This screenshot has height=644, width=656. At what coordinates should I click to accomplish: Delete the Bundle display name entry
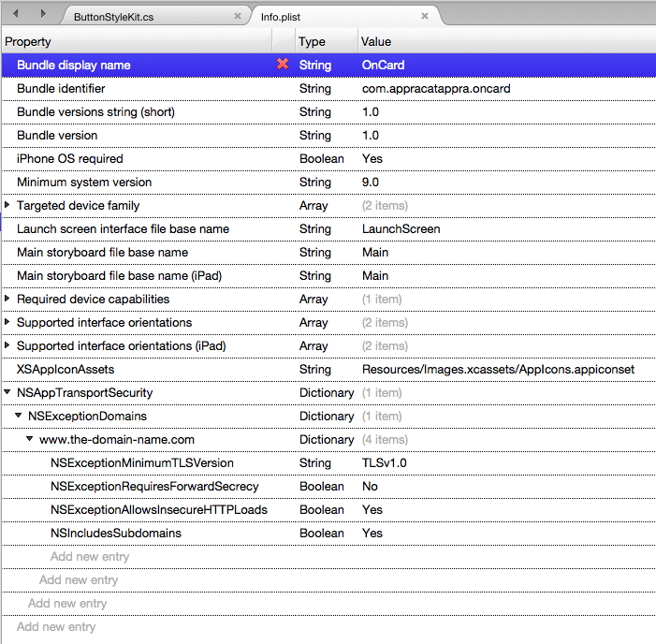click(x=282, y=65)
